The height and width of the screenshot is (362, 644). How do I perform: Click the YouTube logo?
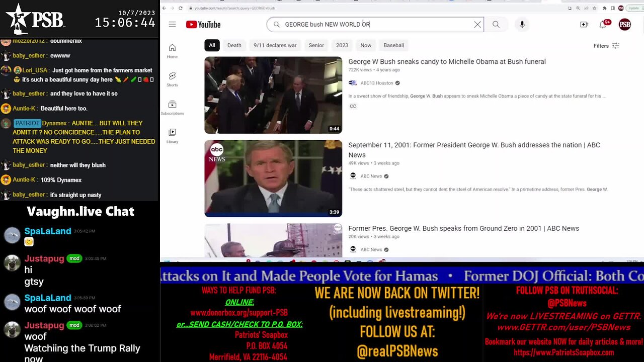click(x=203, y=25)
